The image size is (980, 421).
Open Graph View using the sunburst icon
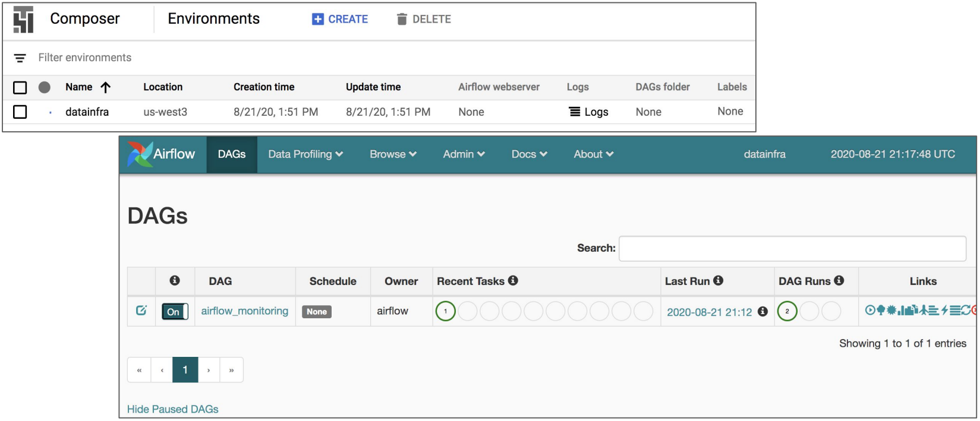pyautogui.click(x=891, y=310)
